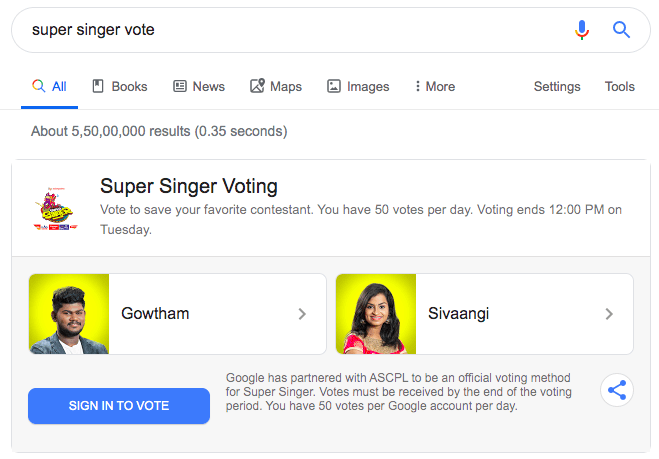659x459 pixels.
Task: Click the Super Singer show logo
Action: 55,209
